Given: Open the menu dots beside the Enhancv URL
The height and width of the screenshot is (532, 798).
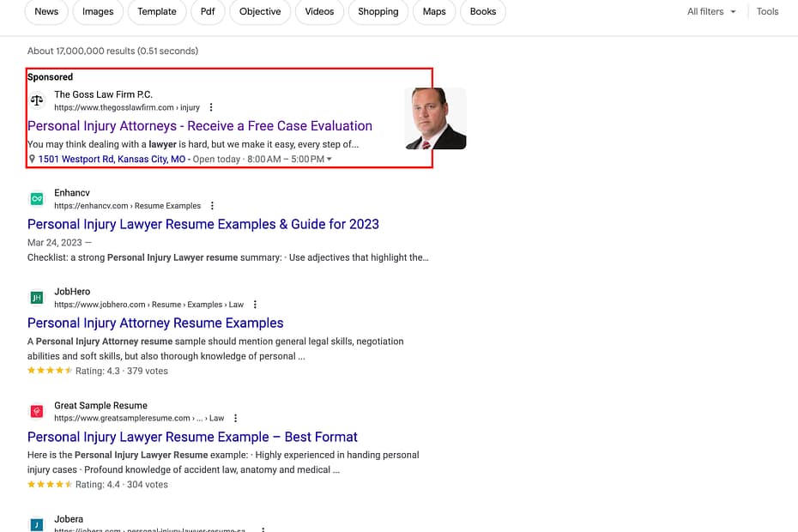Looking at the screenshot, I should click(212, 206).
